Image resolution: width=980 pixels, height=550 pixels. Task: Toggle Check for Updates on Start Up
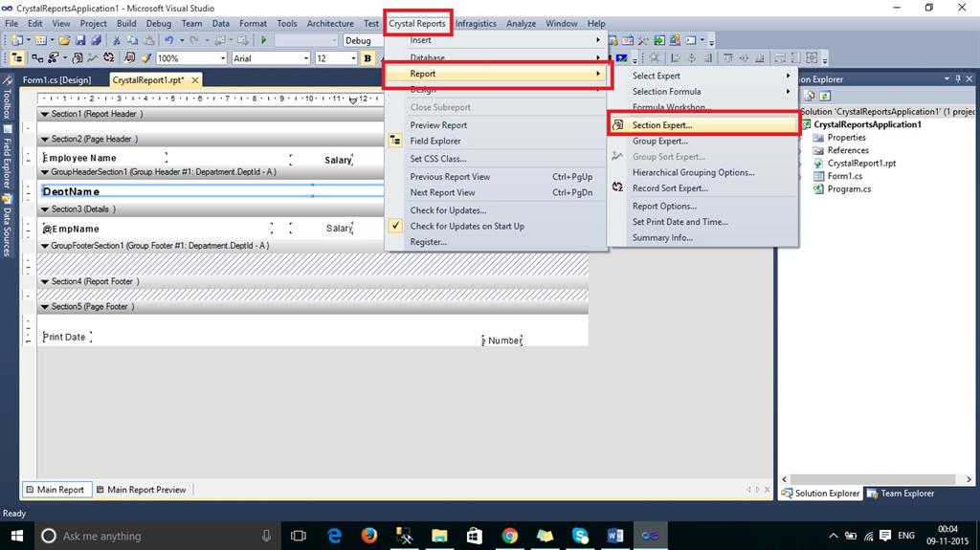[x=466, y=227]
